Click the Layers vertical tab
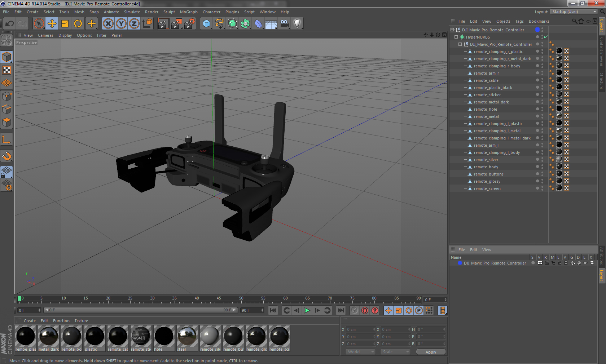 coord(602,276)
